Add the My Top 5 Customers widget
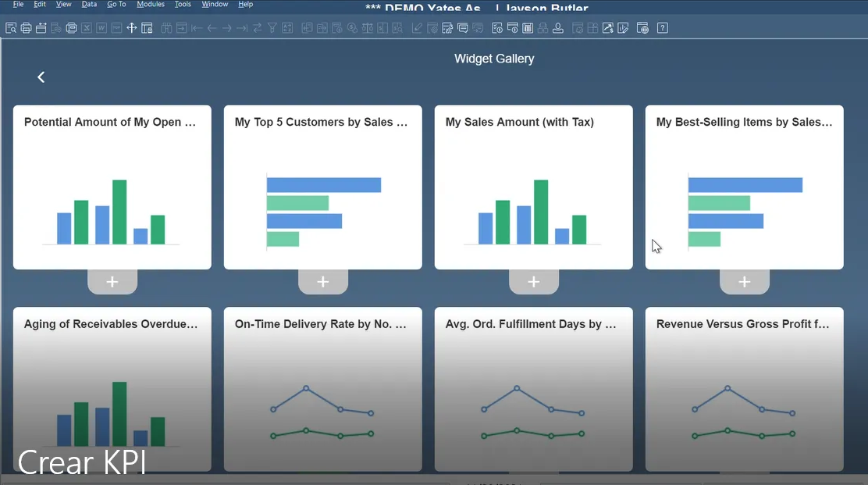868x485 pixels. pyautogui.click(x=323, y=282)
